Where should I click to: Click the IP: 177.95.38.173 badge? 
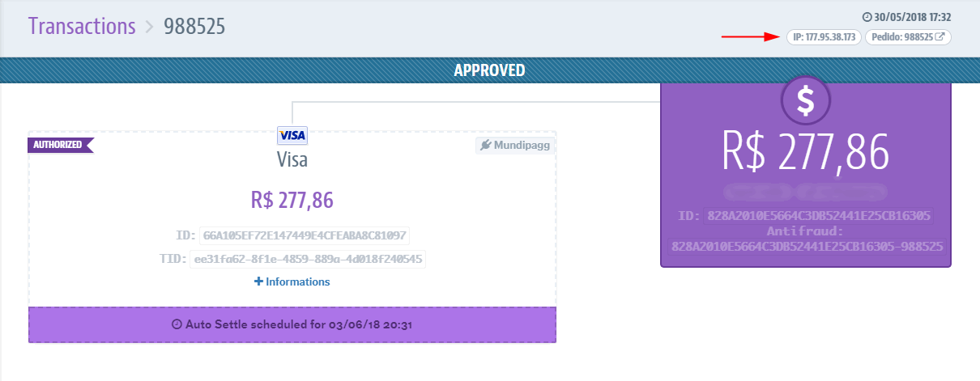click(824, 37)
